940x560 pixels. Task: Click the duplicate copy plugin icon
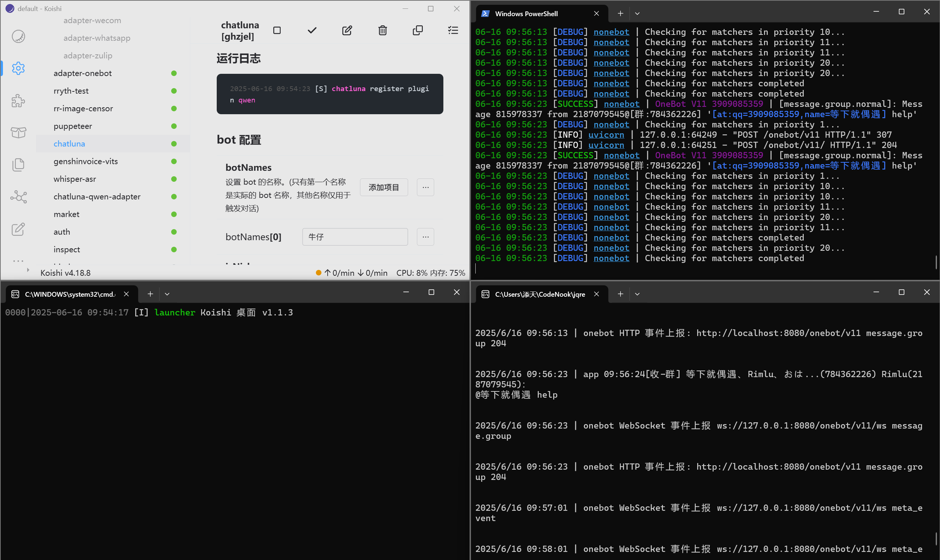coord(417,30)
